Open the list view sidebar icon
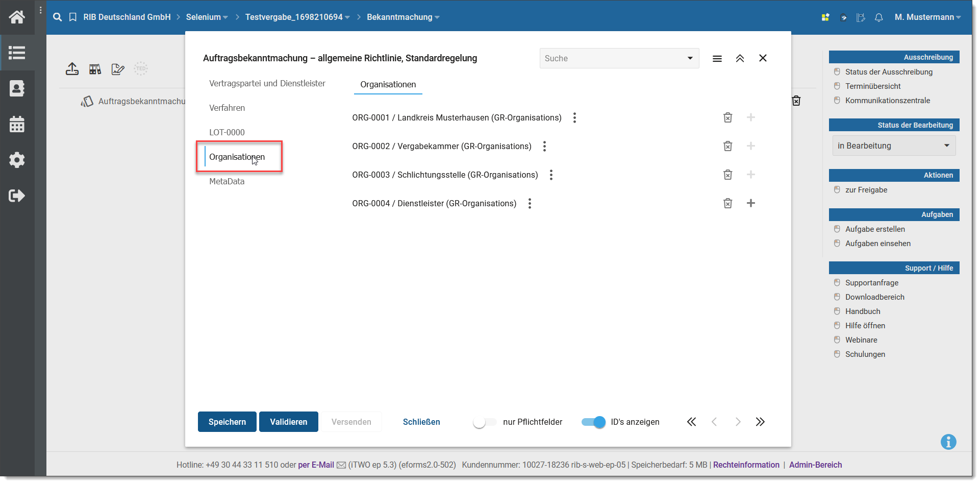The width and height of the screenshot is (980, 484). pyautogui.click(x=17, y=53)
